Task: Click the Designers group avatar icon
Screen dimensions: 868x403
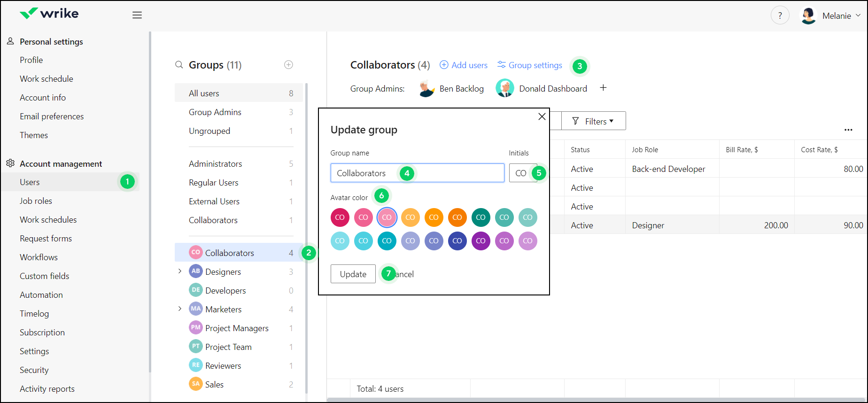Action: pyautogui.click(x=196, y=271)
